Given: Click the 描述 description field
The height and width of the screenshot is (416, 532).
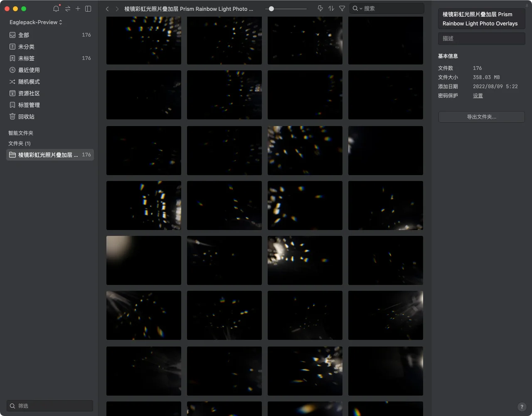Looking at the screenshot, I should coord(482,39).
